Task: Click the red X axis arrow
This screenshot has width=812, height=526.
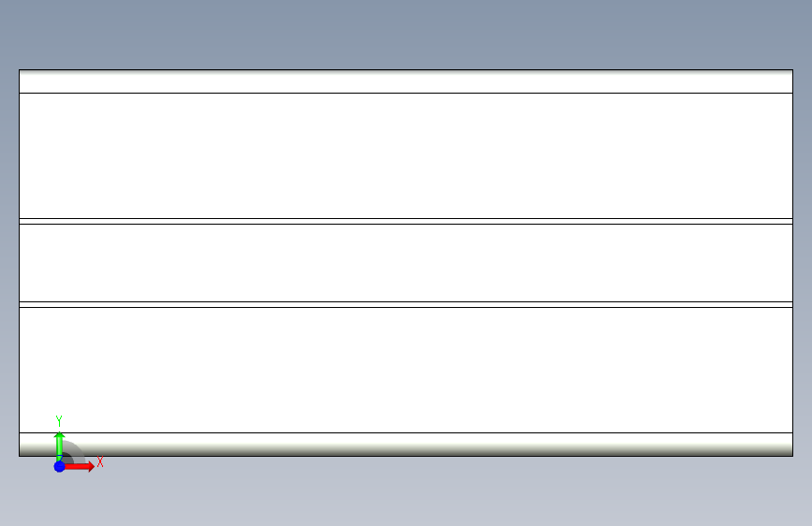Action: tap(80, 466)
